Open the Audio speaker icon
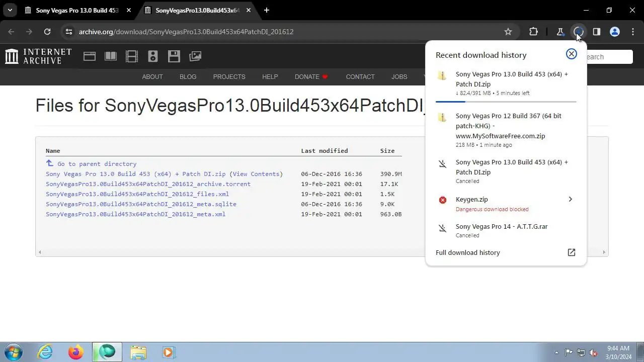The height and width of the screenshot is (362, 644). (x=153, y=56)
